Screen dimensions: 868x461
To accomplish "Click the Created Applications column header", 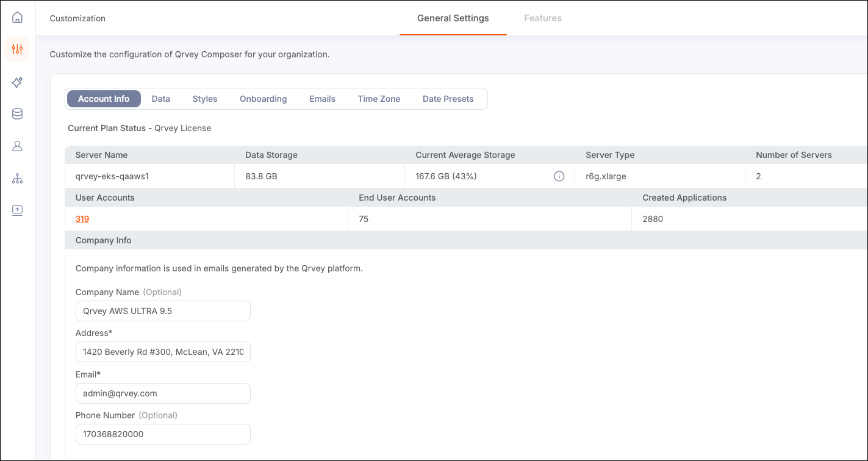I will click(x=684, y=198).
